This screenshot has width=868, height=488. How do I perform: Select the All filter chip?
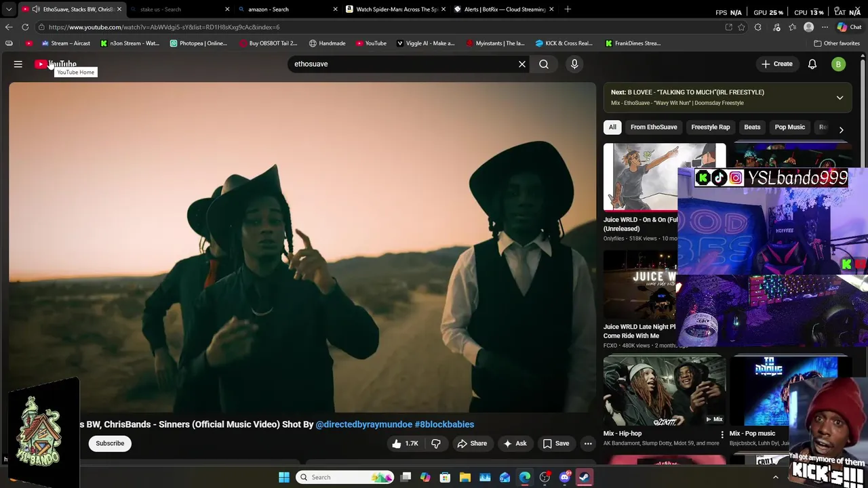coord(612,127)
